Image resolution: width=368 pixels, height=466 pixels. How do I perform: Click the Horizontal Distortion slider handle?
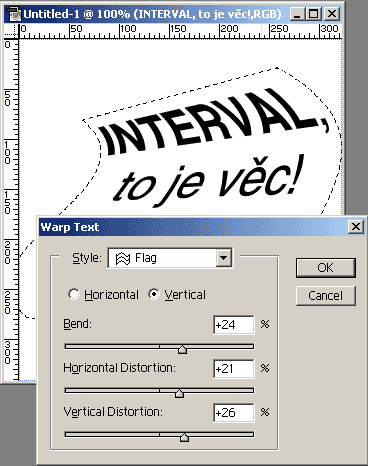click(x=179, y=393)
